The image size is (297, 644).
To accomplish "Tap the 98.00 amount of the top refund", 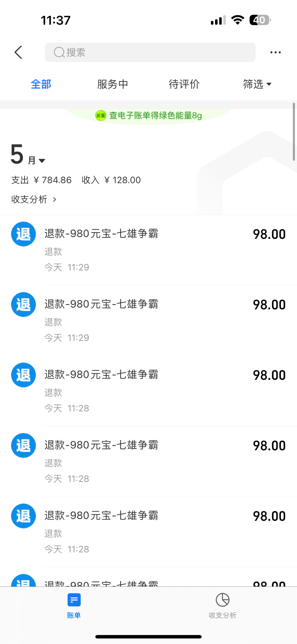I will tap(269, 234).
